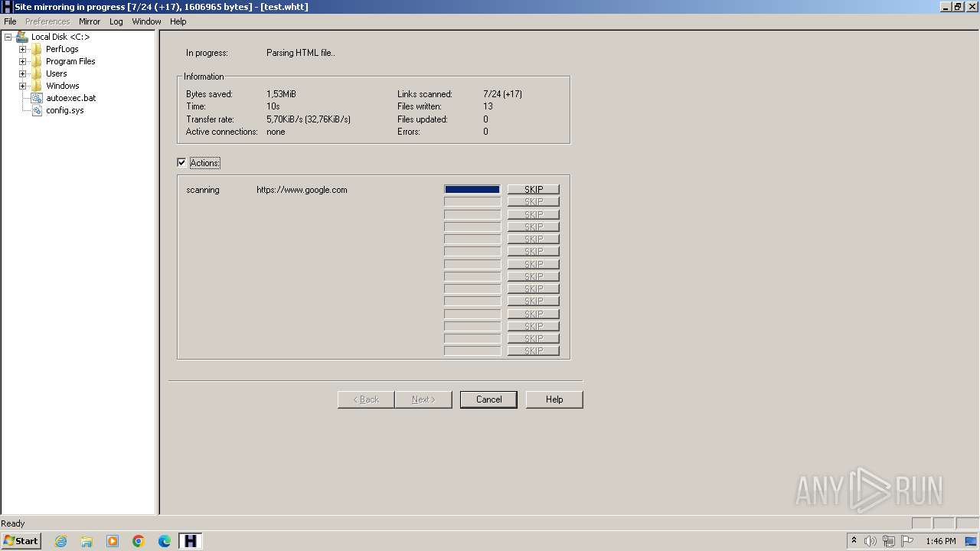Click the volume speaker tray icon
The image size is (980, 551).
click(871, 541)
